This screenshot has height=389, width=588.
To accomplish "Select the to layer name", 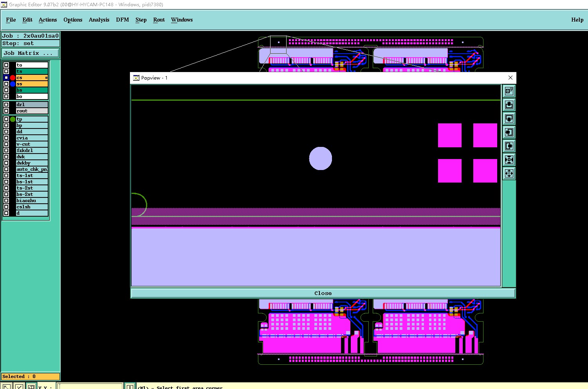I will click(x=32, y=65).
